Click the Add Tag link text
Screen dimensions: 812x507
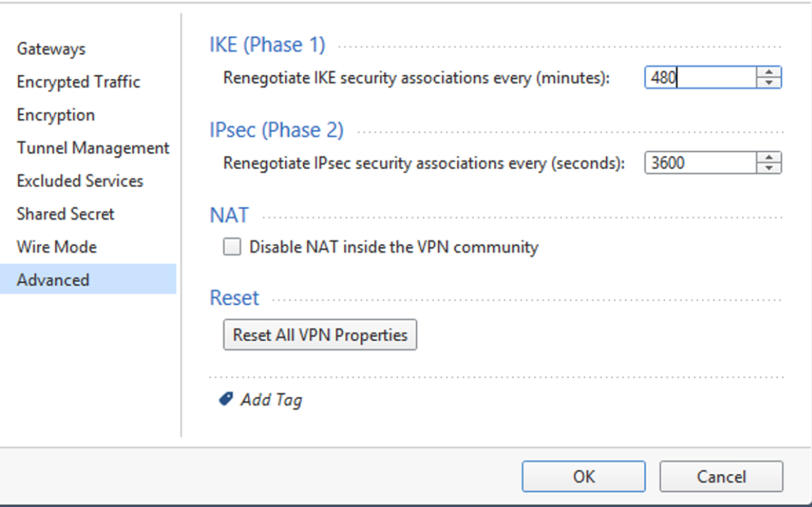click(x=271, y=399)
